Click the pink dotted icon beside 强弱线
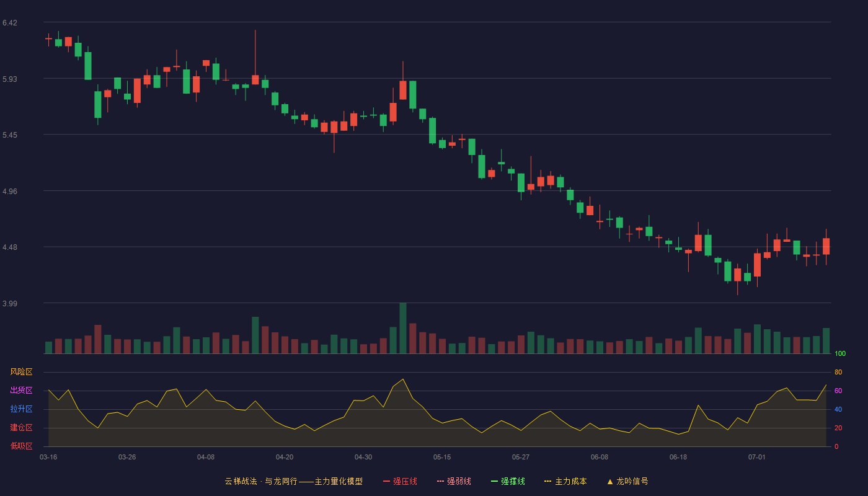The width and height of the screenshot is (868, 496). 440,481
